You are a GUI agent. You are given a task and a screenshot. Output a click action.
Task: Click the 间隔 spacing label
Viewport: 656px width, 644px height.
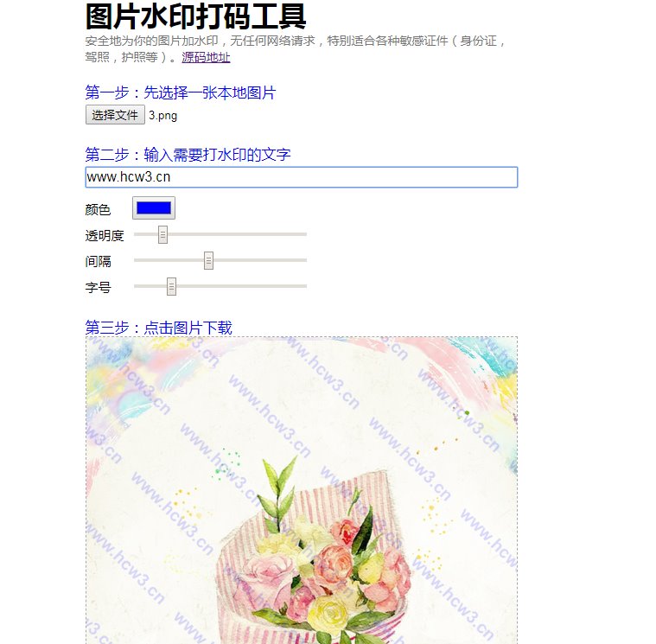98,262
